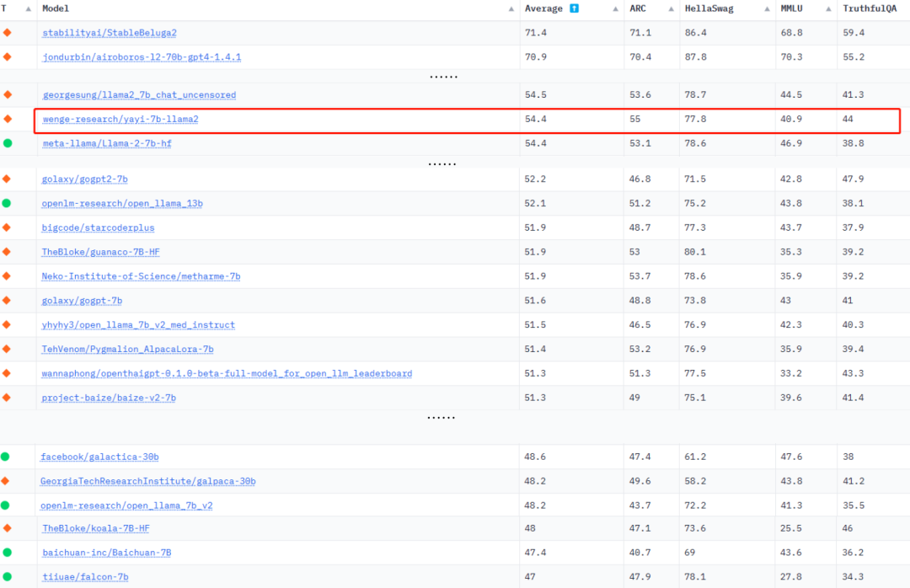Click the orange diamond beside TheBloke/guanaco-7B-HF
This screenshot has height=588, width=910.
click(7, 252)
